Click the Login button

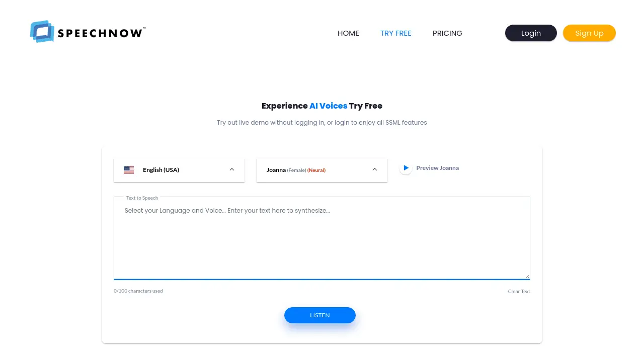click(531, 33)
